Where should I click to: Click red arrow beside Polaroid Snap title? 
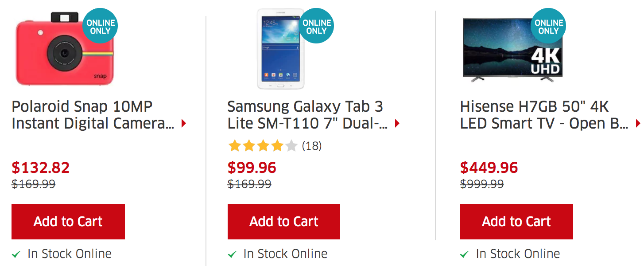184,124
